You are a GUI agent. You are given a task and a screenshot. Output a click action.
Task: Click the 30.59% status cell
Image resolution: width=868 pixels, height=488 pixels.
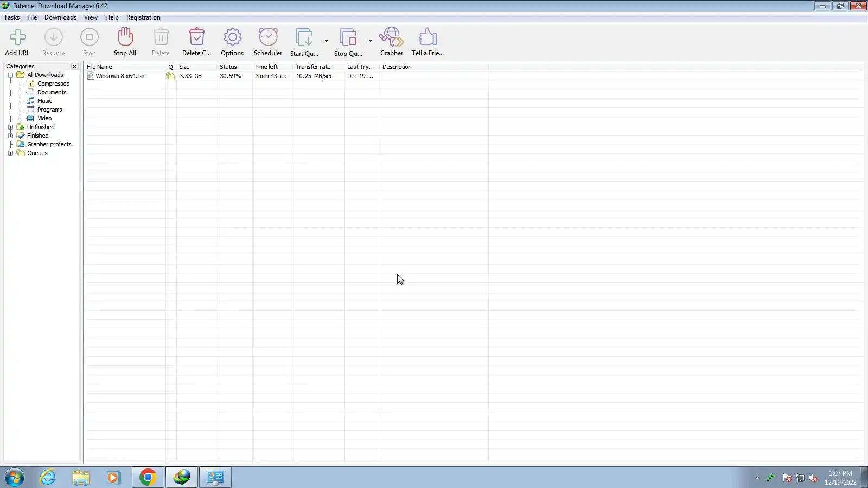(x=231, y=76)
